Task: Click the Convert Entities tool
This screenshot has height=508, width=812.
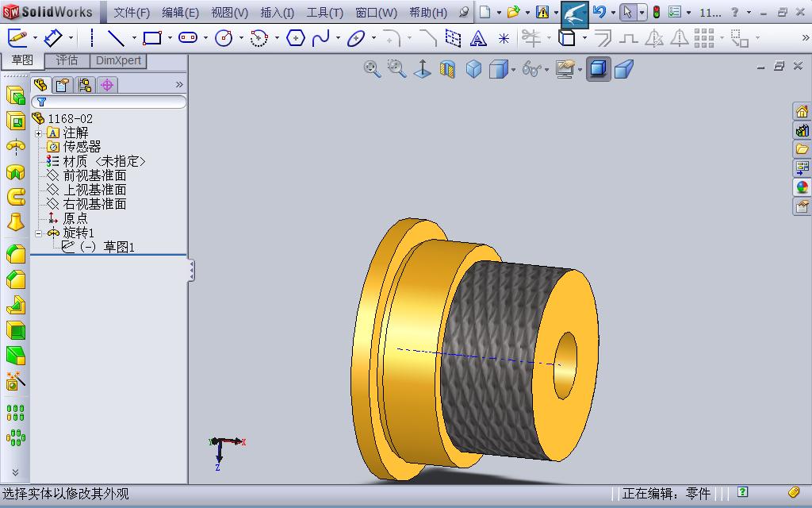Action: pyautogui.click(x=566, y=38)
